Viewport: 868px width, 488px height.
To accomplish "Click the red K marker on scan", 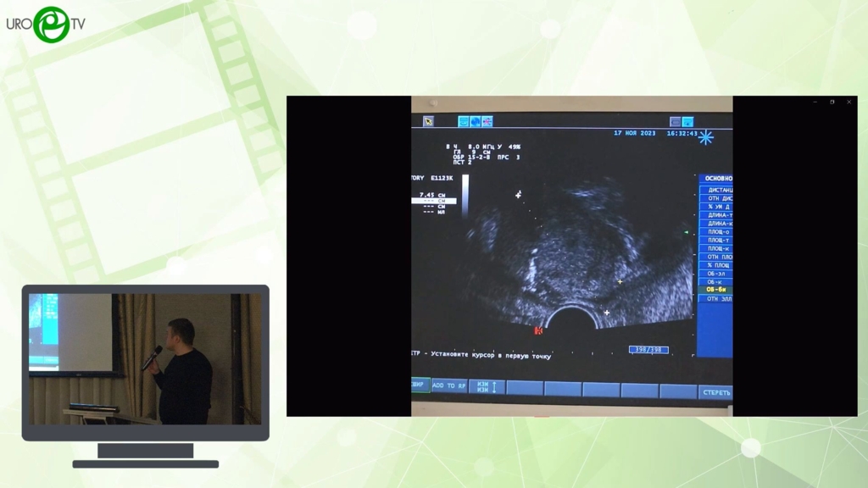I will click(x=538, y=330).
